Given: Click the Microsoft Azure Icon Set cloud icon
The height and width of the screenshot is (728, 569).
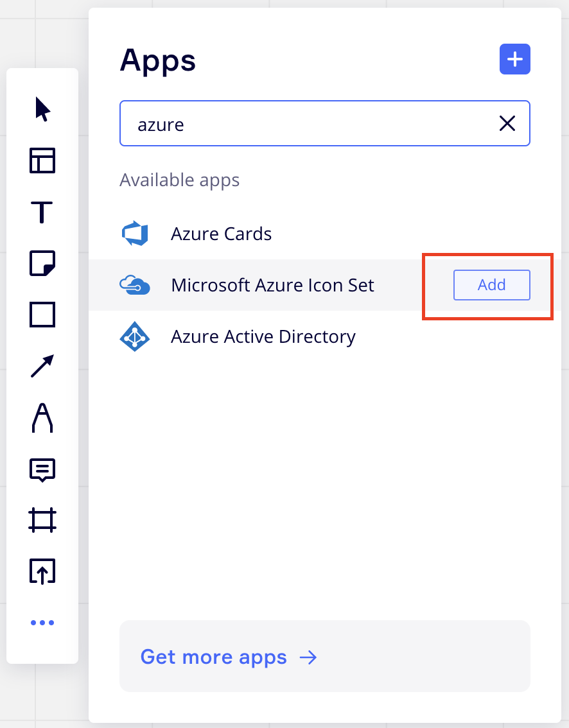Looking at the screenshot, I should tap(135, 285).
